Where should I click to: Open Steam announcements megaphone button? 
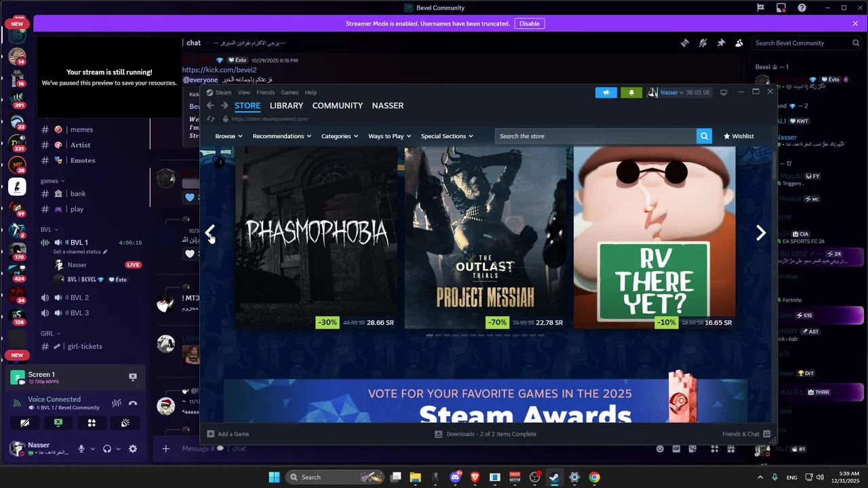pos(606,92)
